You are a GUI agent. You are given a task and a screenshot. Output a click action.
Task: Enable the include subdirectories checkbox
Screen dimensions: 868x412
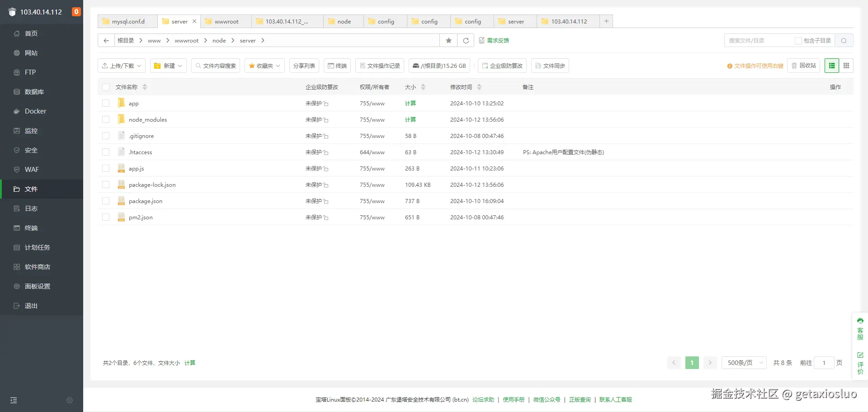point(798,41)
